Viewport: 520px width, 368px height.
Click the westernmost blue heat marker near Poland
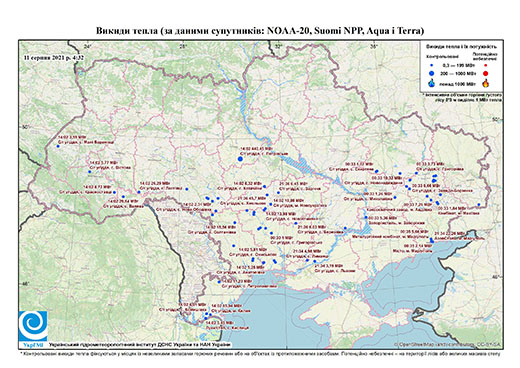click(x=58, y=146)
